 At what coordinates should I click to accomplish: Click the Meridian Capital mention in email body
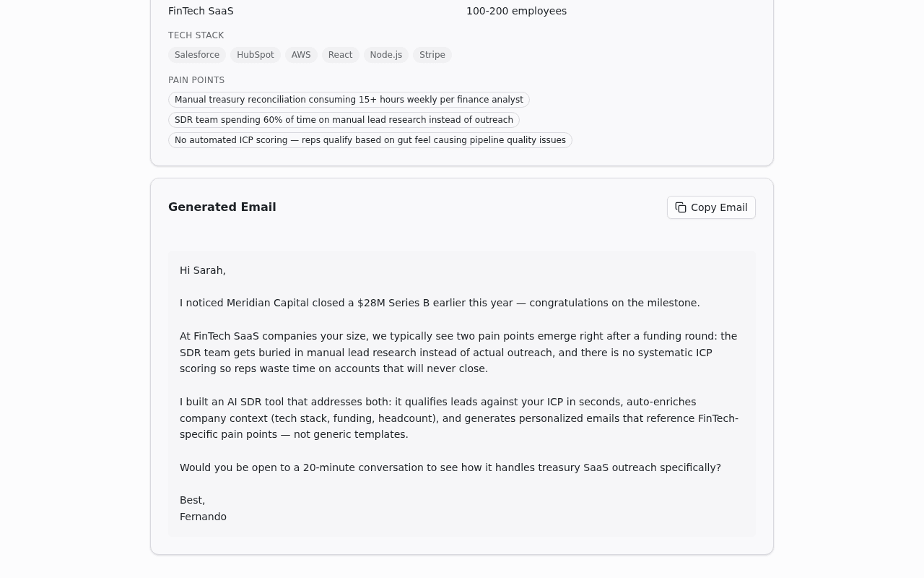click(268, 303)
